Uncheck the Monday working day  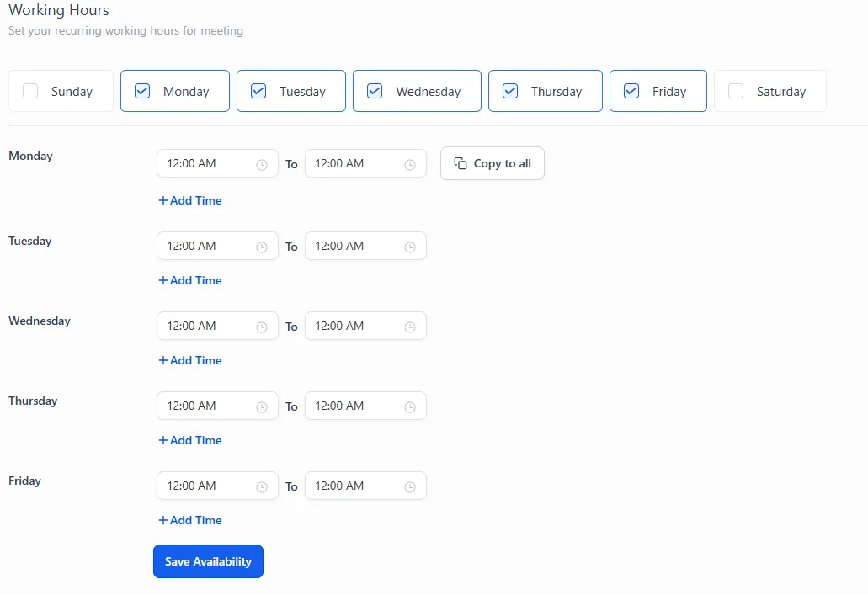click(143, 91)
